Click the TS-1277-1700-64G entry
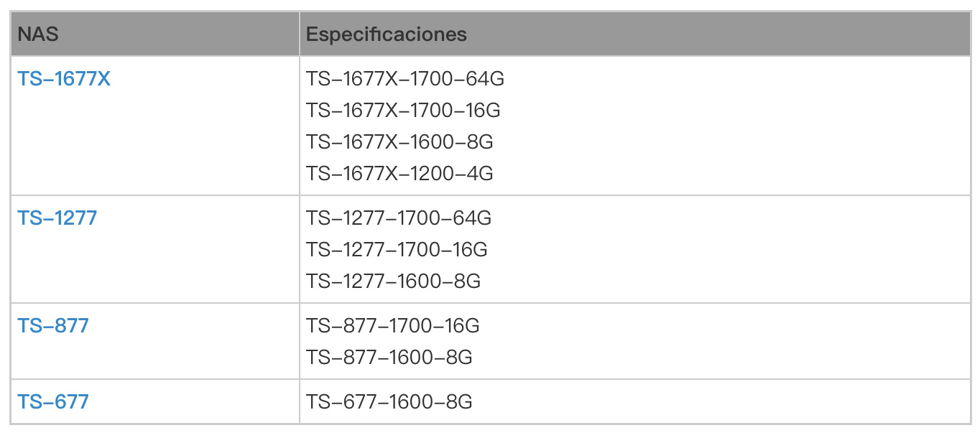This screenshot has height=438, width=980. click(x=399, y=218)
